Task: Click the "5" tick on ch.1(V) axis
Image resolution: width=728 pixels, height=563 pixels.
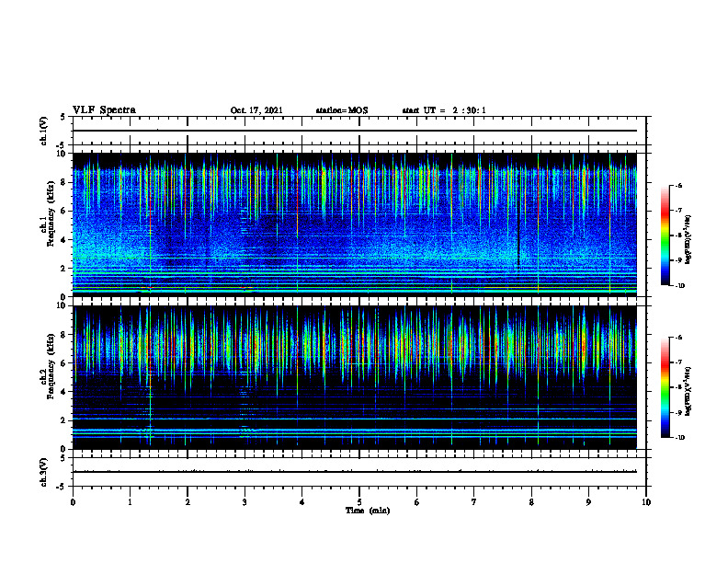Action: [x=64, y=117]
